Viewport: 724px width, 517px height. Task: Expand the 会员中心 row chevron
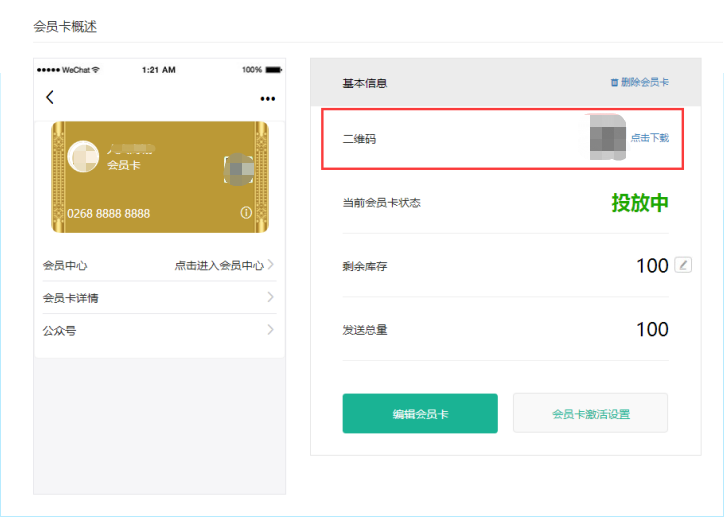click(271, 265)
